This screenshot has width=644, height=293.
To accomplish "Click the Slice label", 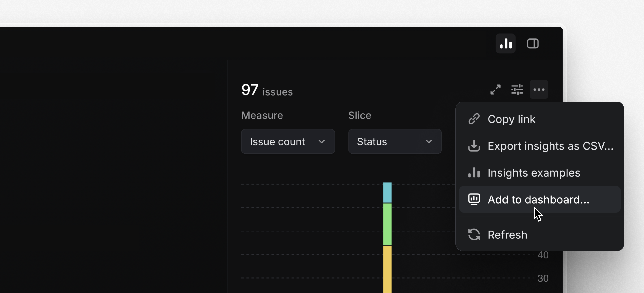I will (x=360, y=116).
